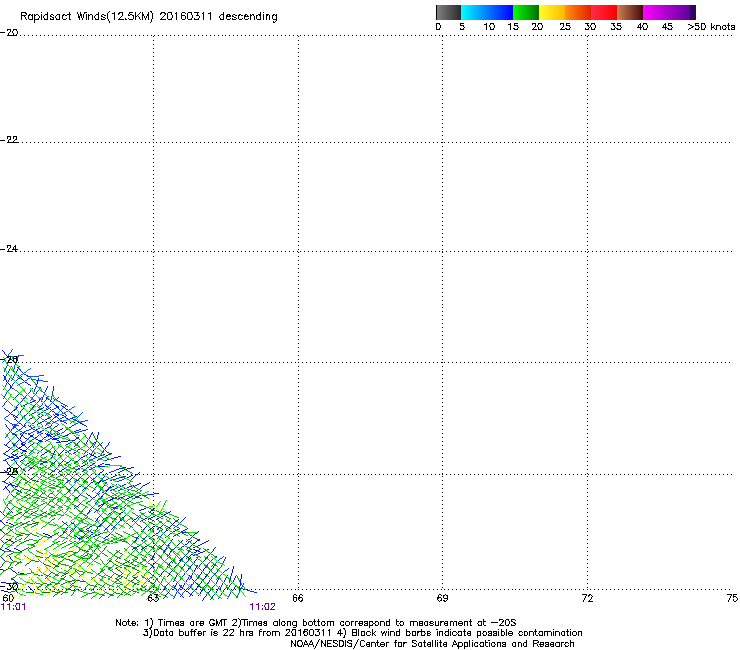Click the '25' label under the color bar
This screenshot has height=650, width=740.
pos(565,27)
